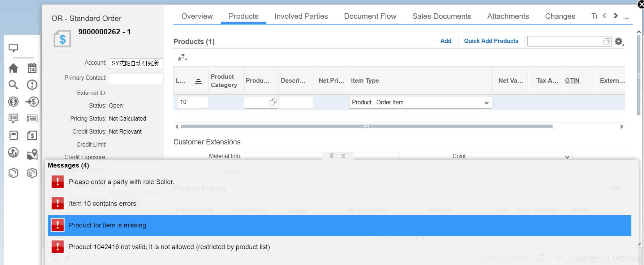Collapse messages with double-down chevron
644x265 pixels.
pos(331,156)
